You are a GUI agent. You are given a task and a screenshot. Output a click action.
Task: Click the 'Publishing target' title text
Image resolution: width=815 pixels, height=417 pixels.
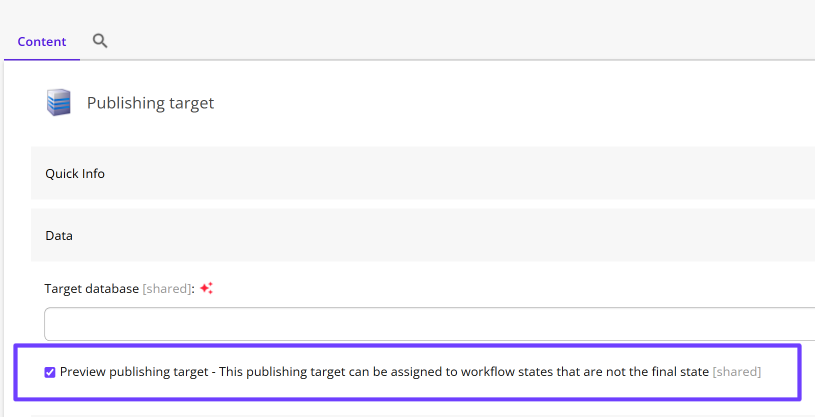[x=150, y=103]
